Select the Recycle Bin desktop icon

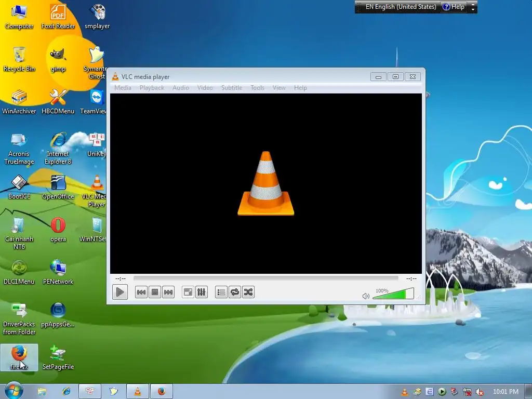tap(19, 59)
